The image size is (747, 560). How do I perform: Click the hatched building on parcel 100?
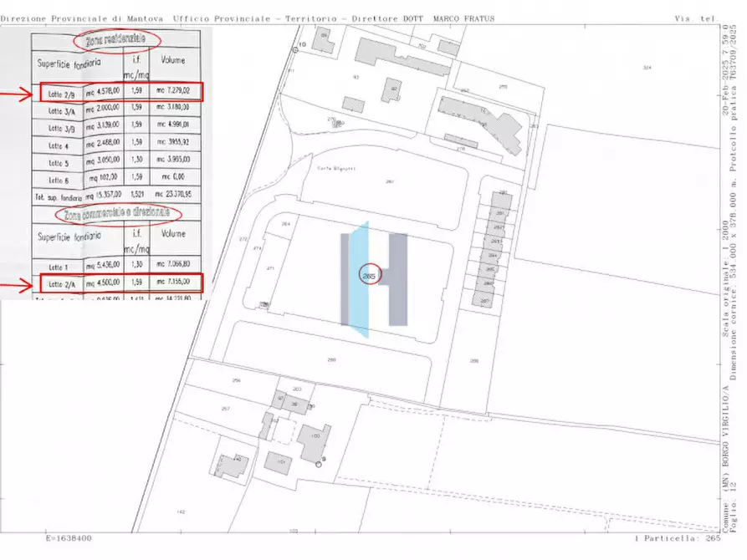(313, 445)
